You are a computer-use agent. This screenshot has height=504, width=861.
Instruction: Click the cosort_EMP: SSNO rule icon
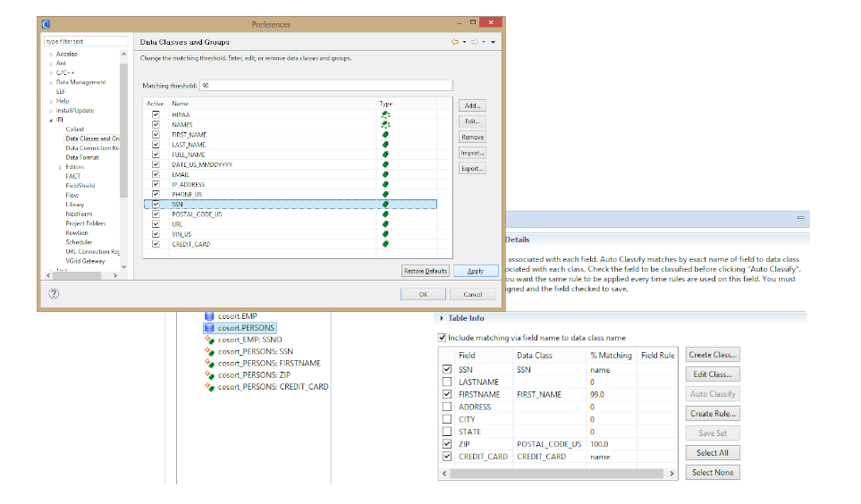209,340
